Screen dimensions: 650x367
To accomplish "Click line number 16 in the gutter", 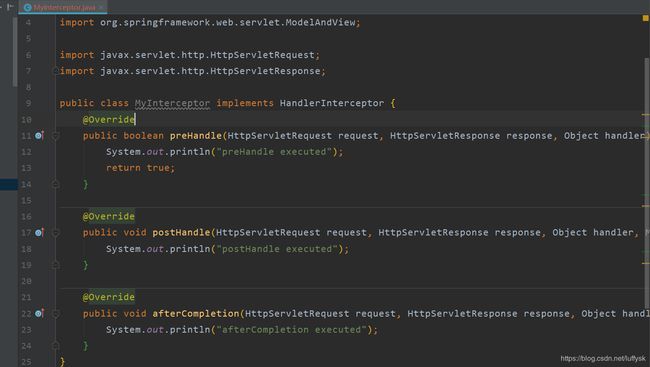I will click(26, 216).
